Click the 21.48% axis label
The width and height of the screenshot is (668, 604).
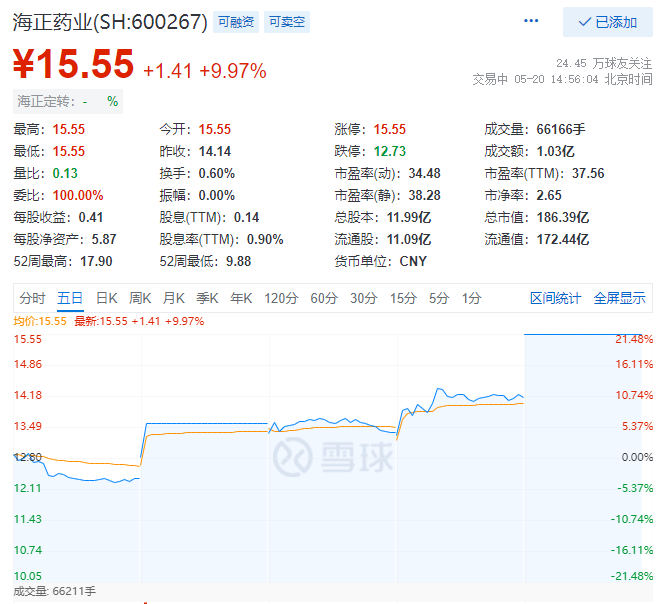(x=634, y=339)
